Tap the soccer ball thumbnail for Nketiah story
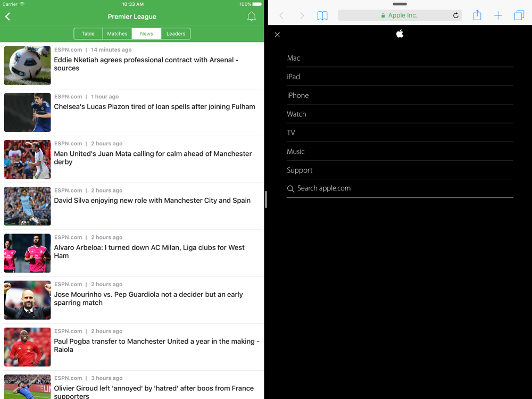 point(28,65)
